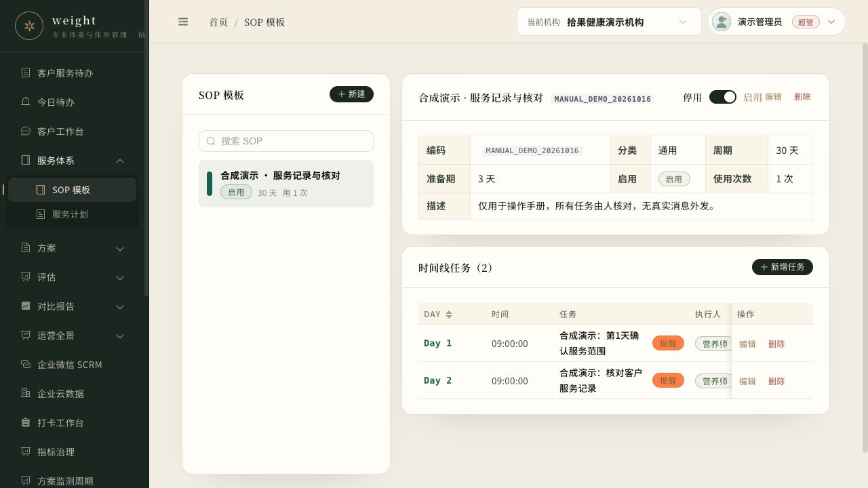Click the 指标治理 sidebar icon
The image size is (868, 488).
(x=26, y=451)
